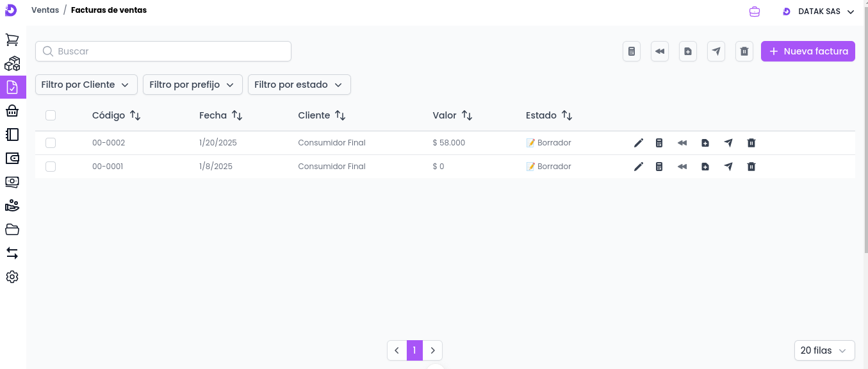Expand the Filtro por estado dropdown
The image size is (868, 369).
(299, 85)
